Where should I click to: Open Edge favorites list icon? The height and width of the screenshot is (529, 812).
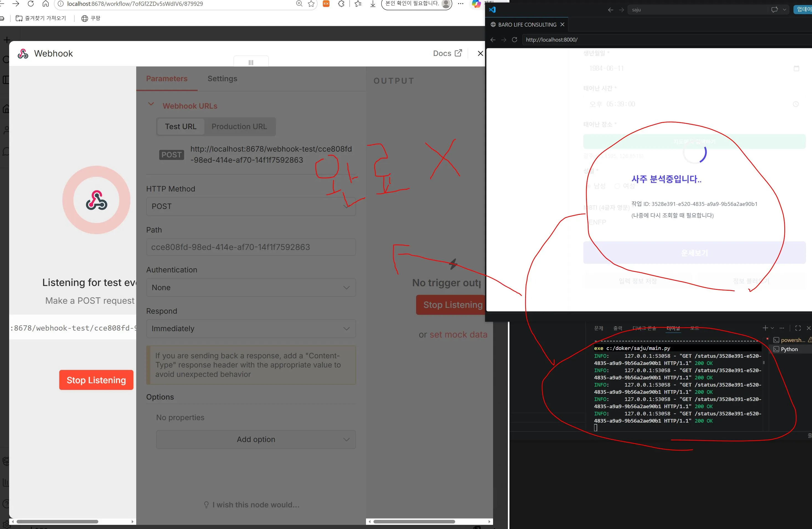(358, 4)
